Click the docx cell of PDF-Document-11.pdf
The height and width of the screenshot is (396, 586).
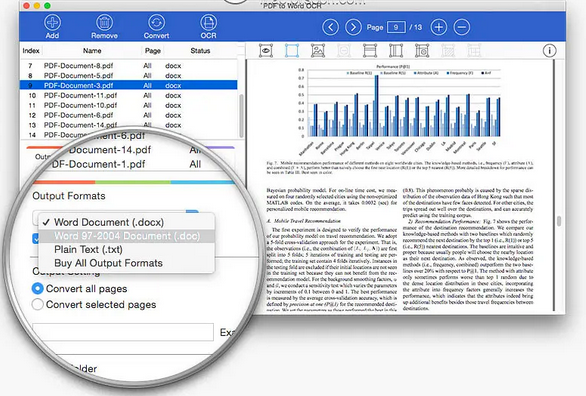173,96
